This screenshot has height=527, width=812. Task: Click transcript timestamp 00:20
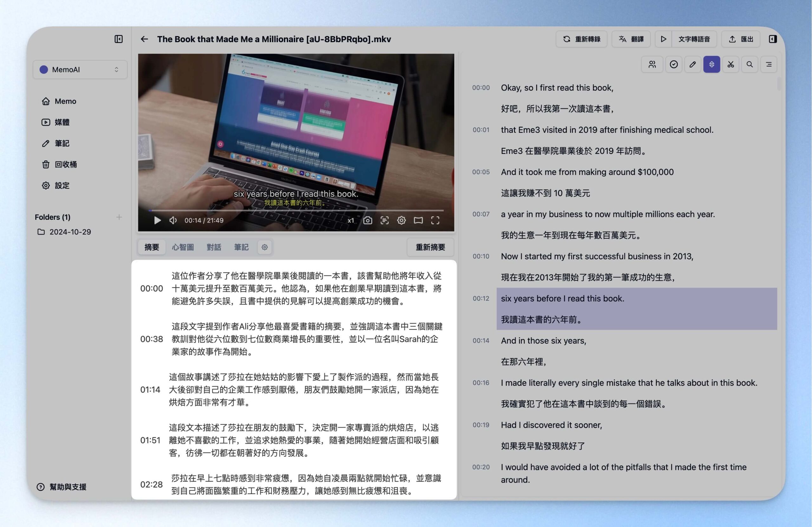click(x=481, y=467)
